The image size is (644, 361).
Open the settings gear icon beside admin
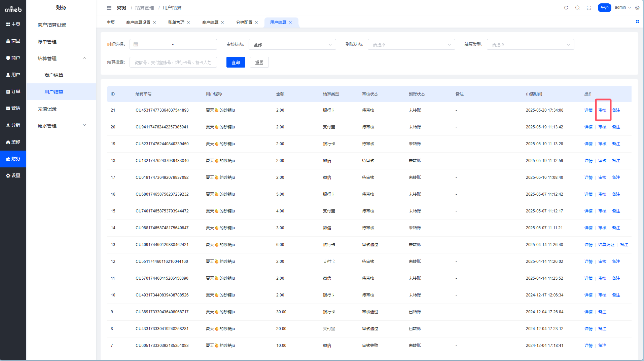point(637,8)
